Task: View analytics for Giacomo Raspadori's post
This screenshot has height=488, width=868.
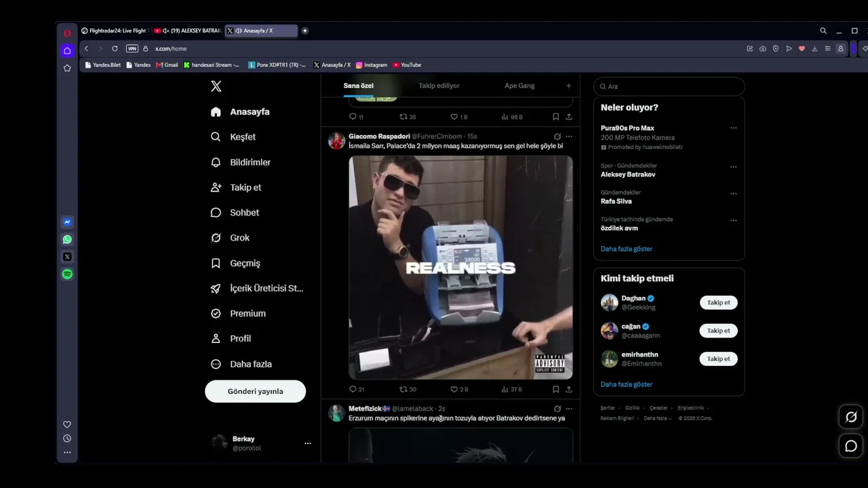Action: point(512,389)
